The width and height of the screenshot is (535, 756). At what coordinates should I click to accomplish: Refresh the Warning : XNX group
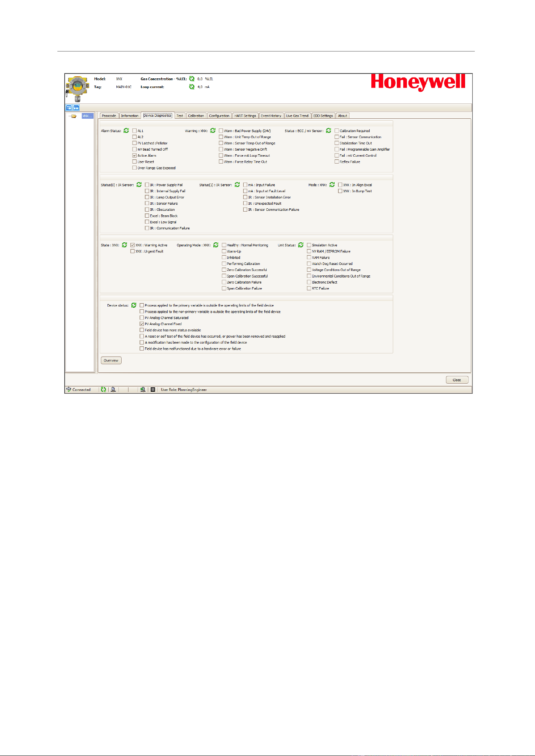[x=213, y=131]
